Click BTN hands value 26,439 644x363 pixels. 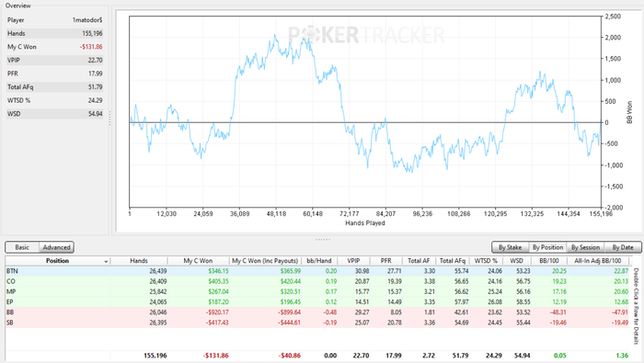(x=158, y=271)
